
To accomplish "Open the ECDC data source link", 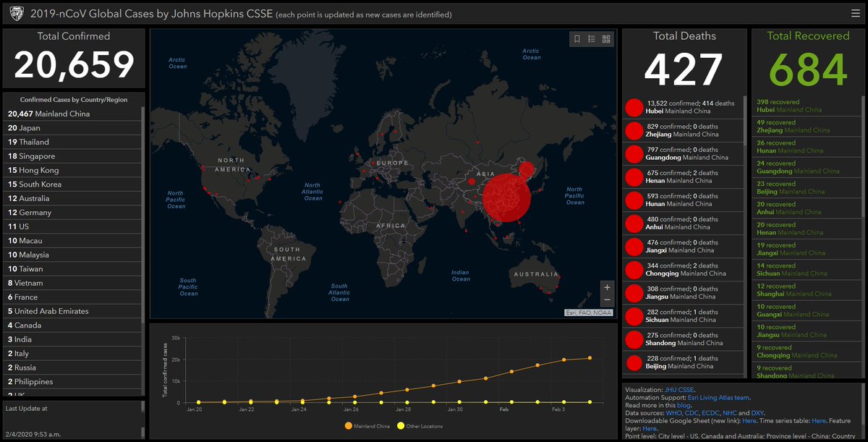I will tap(710, 413).
